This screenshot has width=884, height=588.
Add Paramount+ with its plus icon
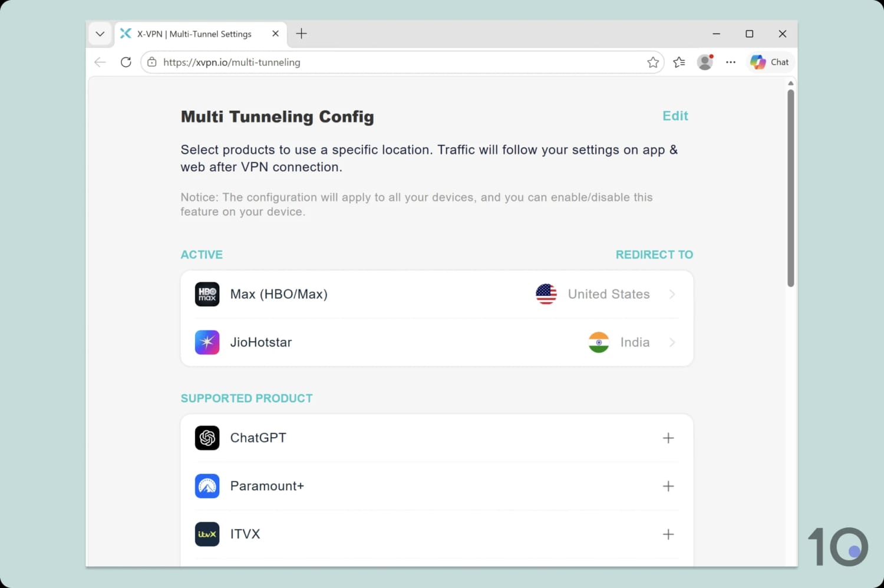click(668, 486)
